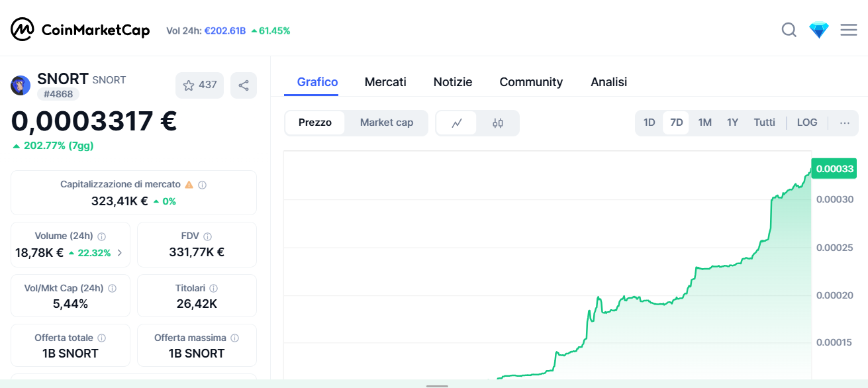
Task: Click the 0.00020 y-axis label
Action: [x=835, y=295]
